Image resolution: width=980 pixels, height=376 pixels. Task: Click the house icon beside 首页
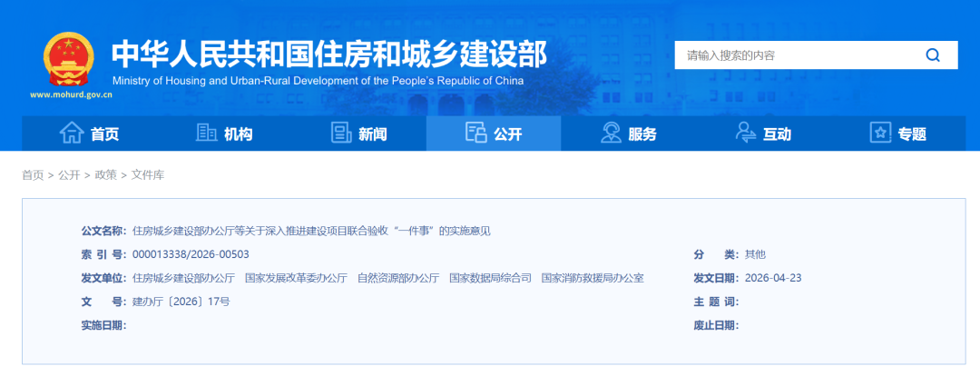coord(72,133)
